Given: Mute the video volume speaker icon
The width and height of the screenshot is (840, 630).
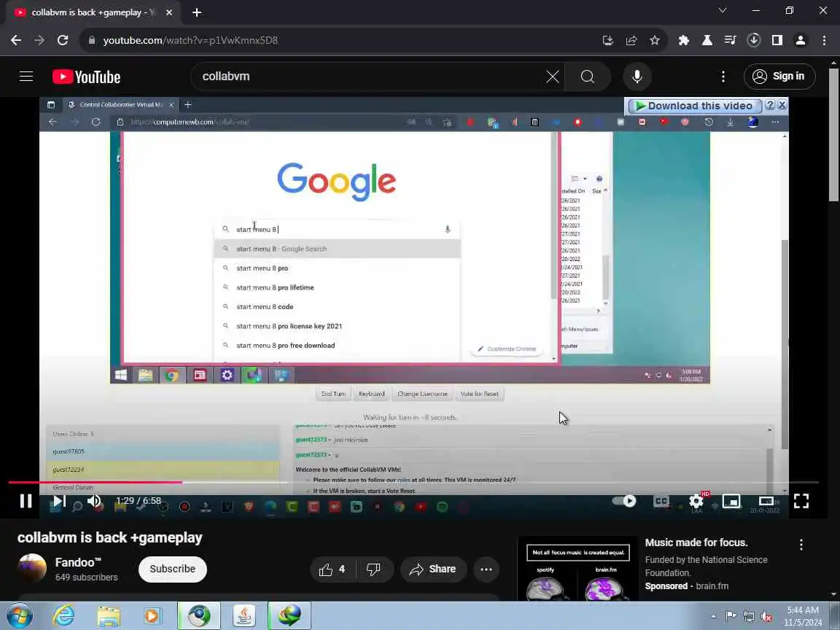Looking at the screenshot, I should pyautogui.click(x=94, y=501).
